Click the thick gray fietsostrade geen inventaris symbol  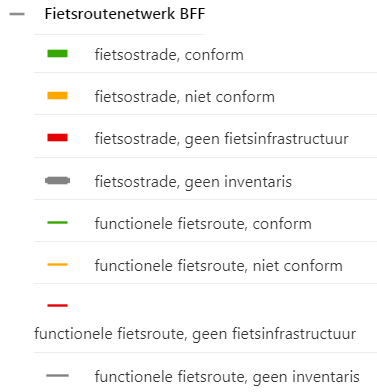point(57,181)
